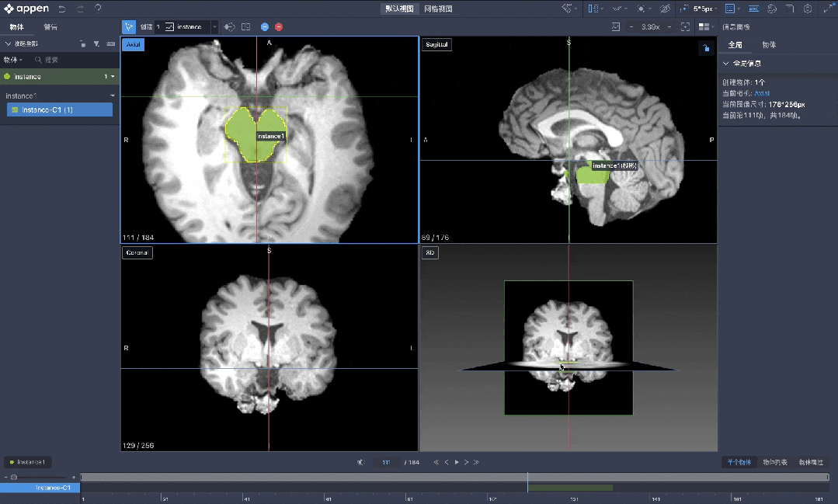
Task: Click the blue minus circle icon
Action: pyautogui.click(x=265, y=27)
